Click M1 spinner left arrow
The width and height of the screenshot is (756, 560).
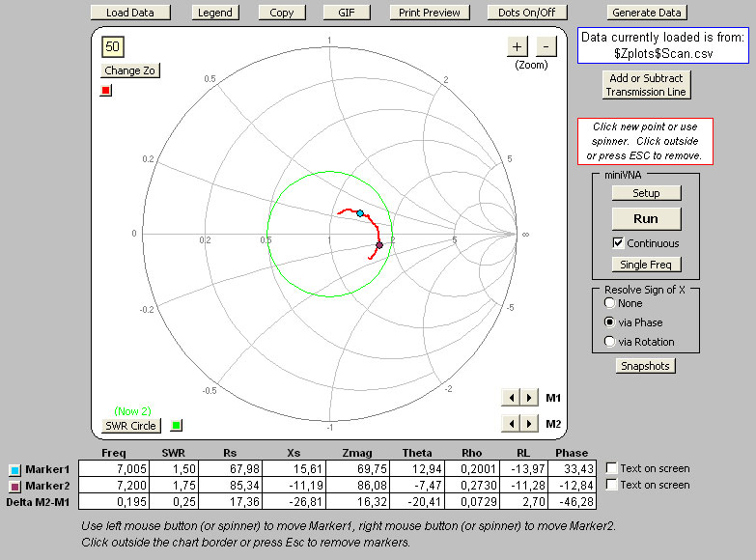(511, 397)
